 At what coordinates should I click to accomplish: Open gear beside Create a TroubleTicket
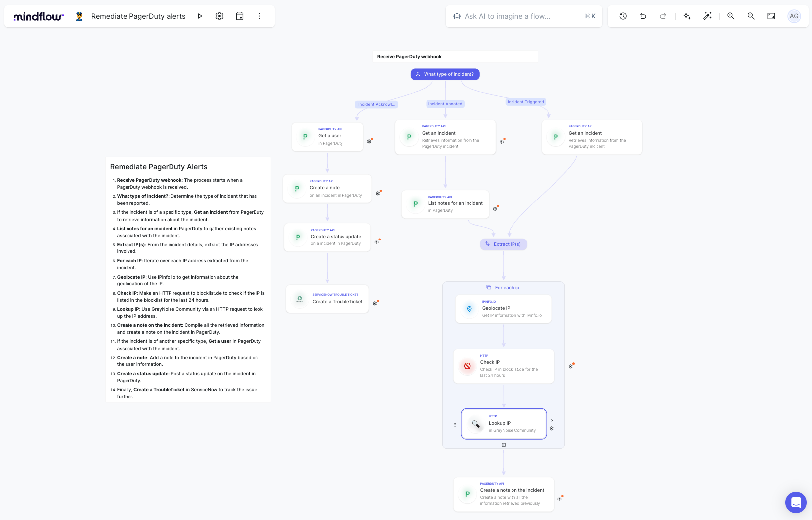(x=375, y=303)
